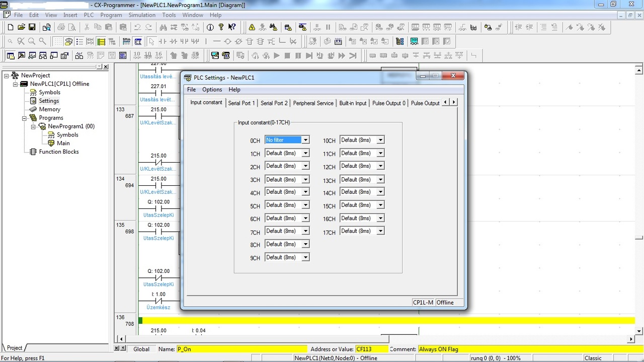Toggle the Project Workspace window icon
644x362 pixels.
(10, 55)
